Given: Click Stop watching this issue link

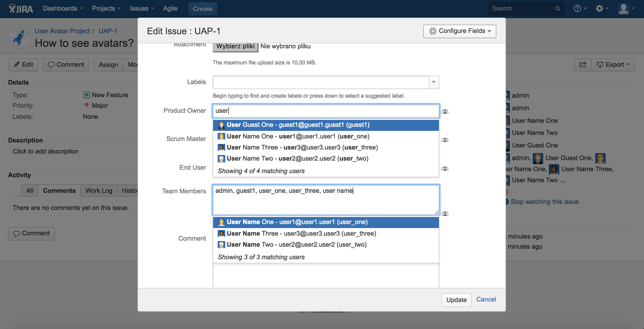Looking at the screenshot, I should click(x=544, y=202).
